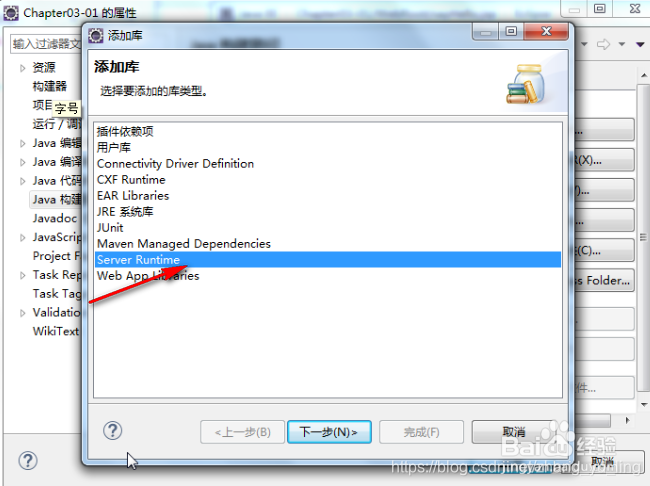Screen dimensions: 650x486
Task: Select CXF Runtime library type
Action: click(131, 180)
